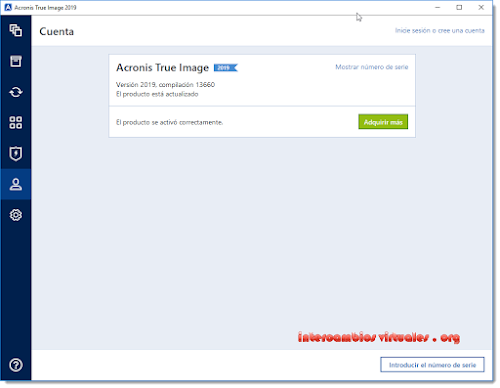The height and width of the screenshot is (388, 500).
Task: Select the Account person icon in the sidebar
Action: pyautogui.click(x=16, y=184)
